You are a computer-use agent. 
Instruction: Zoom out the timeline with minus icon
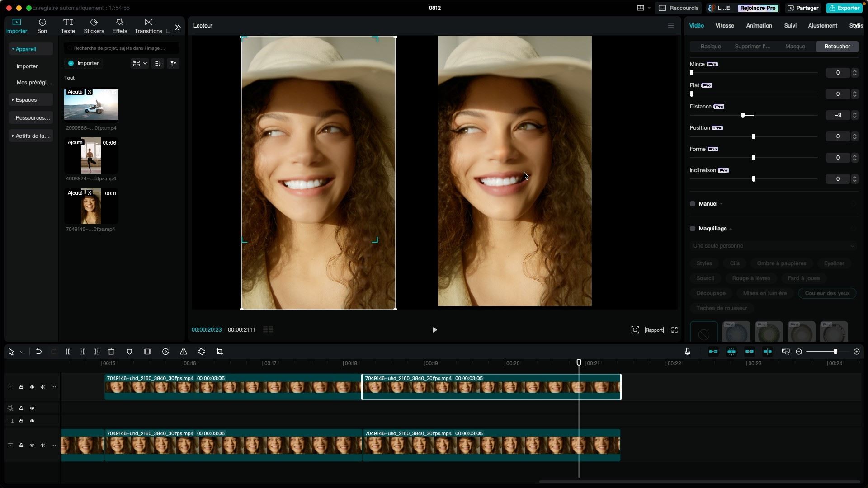799,352
